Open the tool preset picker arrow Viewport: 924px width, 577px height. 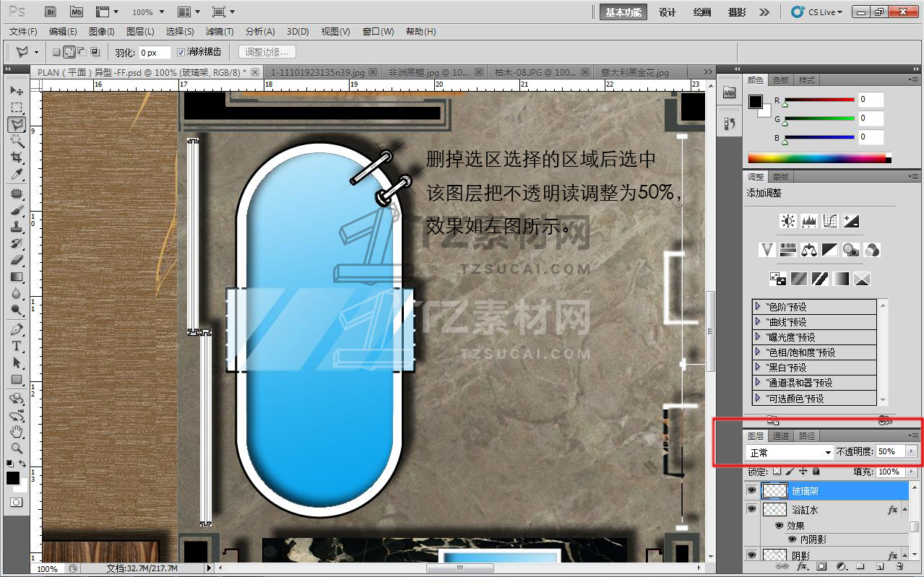pyautogui.click(x=36, y=52)
